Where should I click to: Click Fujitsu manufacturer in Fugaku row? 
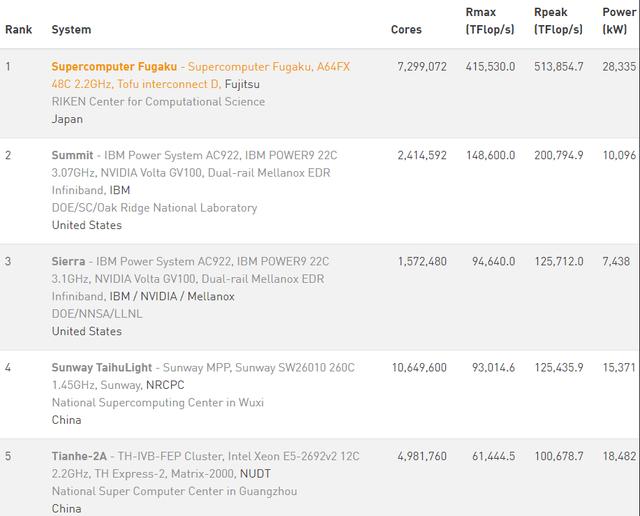tap(240, 84)
